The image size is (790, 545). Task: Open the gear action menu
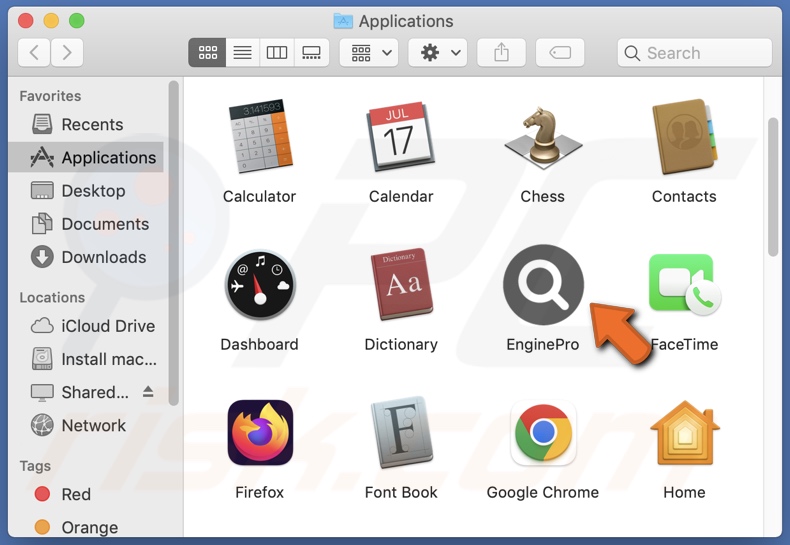(437, 52)
